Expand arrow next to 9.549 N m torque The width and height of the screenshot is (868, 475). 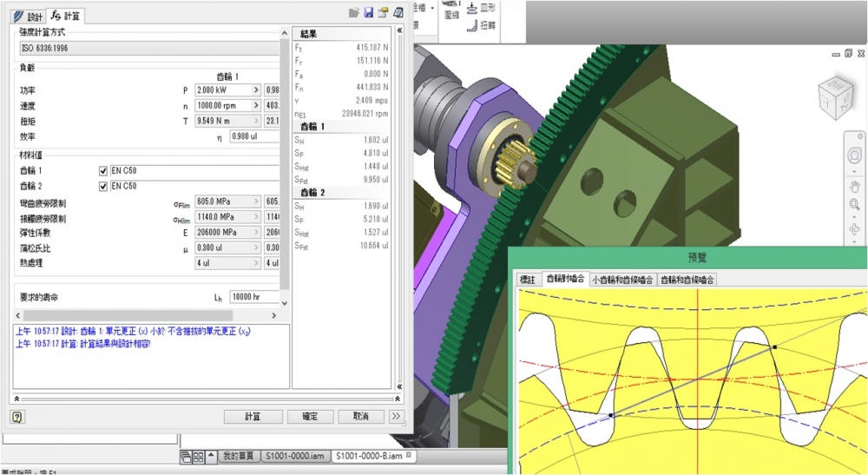pyautogui.click(x=256, y=121)
